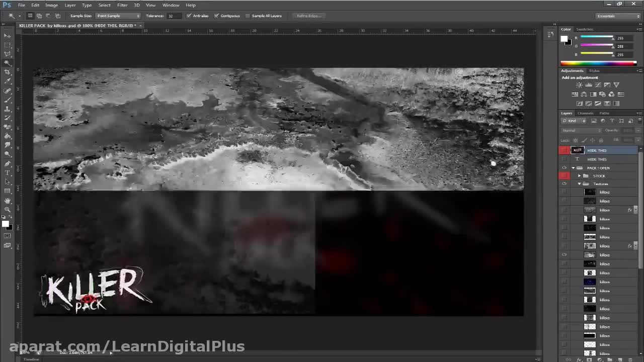Expand the STOCK layer group

[579, 176]
